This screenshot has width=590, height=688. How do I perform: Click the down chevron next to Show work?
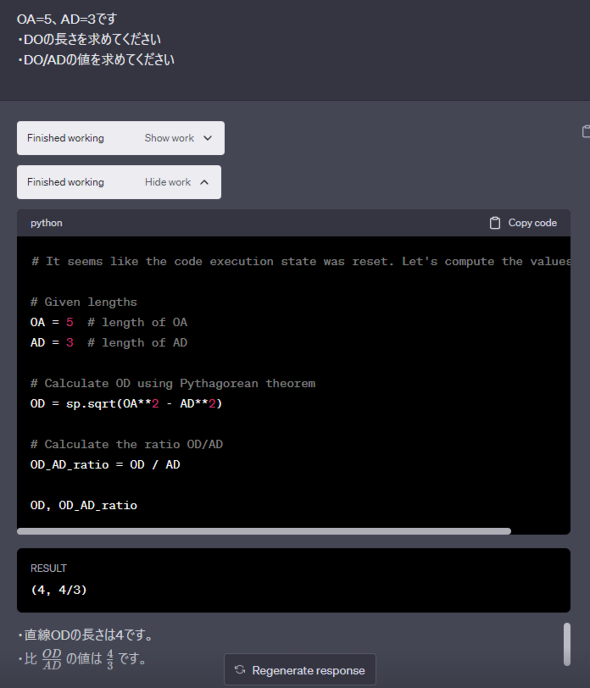tap(207, 138)
